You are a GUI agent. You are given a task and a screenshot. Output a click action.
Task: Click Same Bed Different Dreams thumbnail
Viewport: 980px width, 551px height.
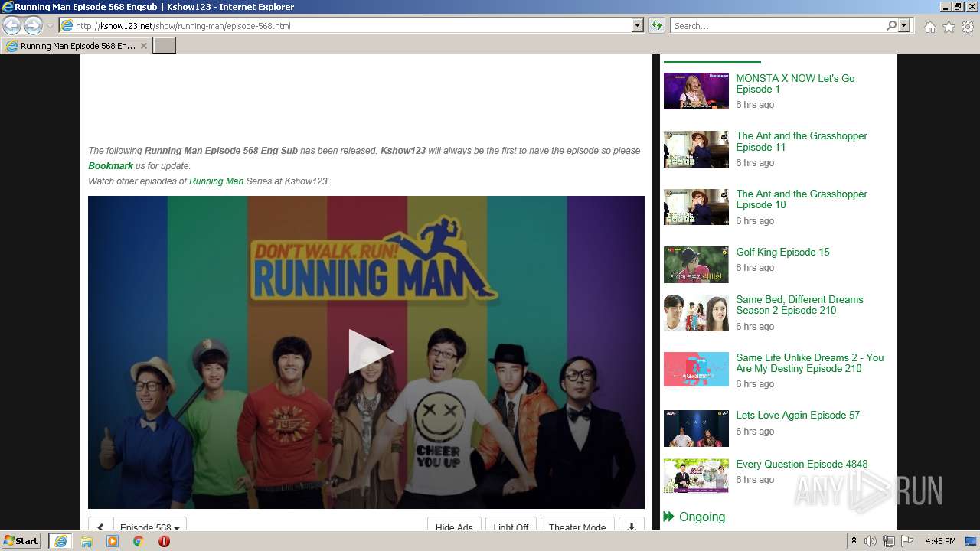point(696,312)
